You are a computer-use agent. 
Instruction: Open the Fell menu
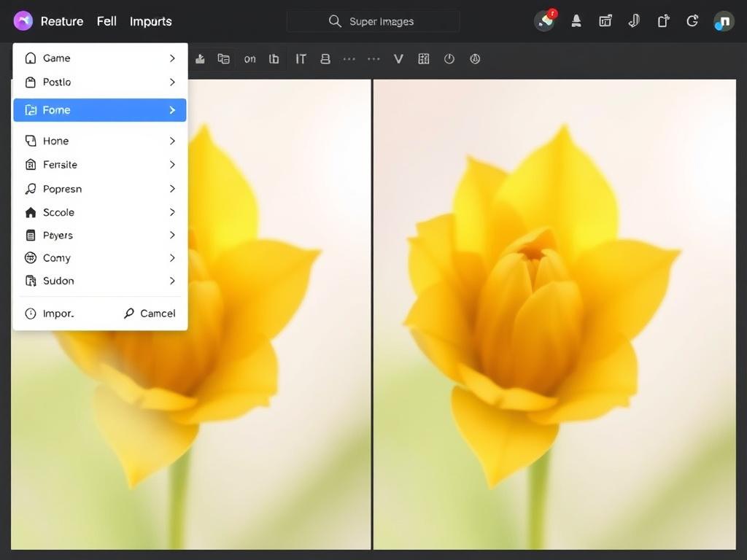107,21
